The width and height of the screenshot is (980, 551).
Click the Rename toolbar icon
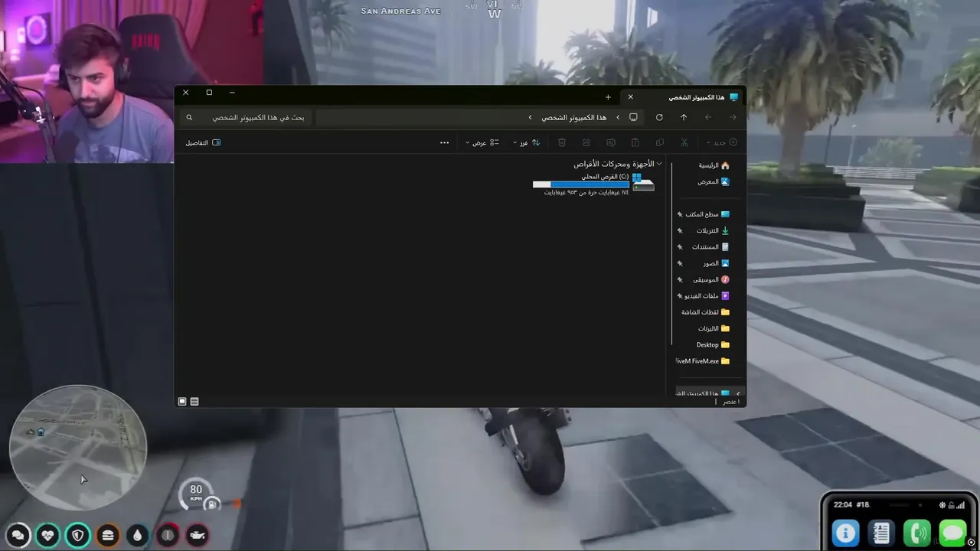tap(611, 142)
